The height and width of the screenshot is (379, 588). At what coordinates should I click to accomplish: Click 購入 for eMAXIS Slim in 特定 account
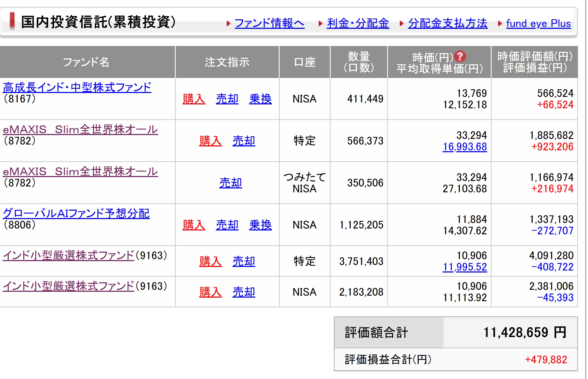(210, 141)
